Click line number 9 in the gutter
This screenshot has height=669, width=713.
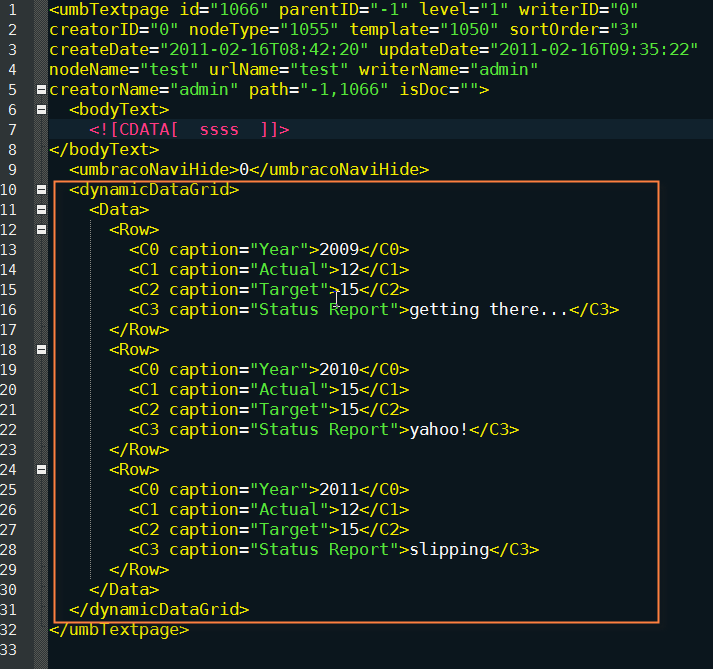click(12, 170)
